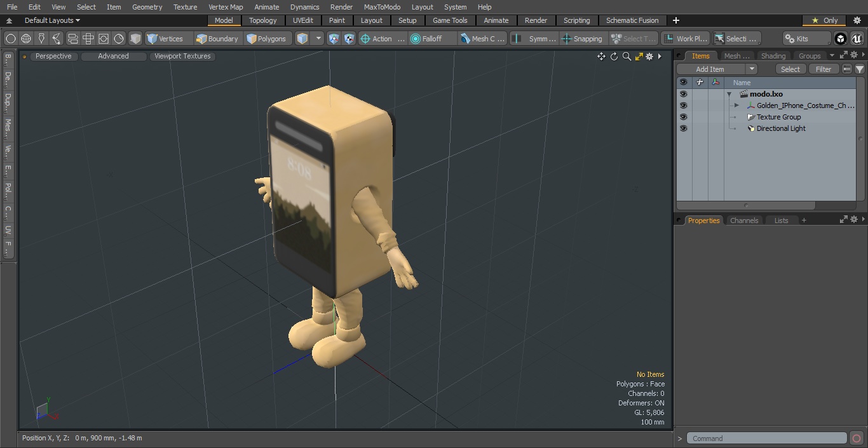Image resolution: width=868 pixels, height=448 pixels.
Task: Click the funnel filter icon
Action: click(x=859, y=69)
